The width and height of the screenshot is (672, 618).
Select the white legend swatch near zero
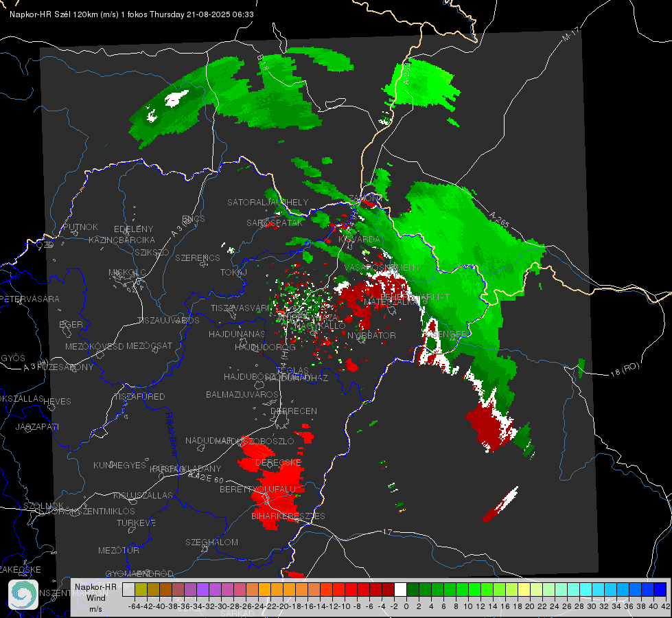(x=400, y=589)
